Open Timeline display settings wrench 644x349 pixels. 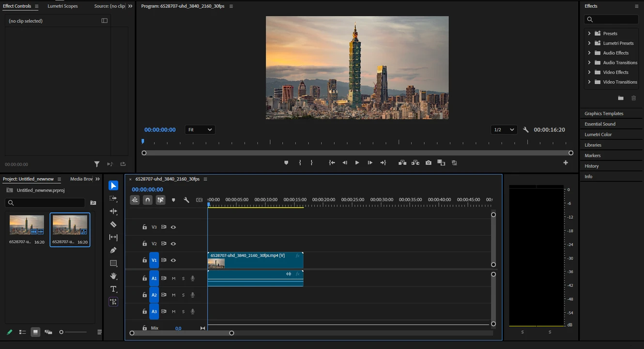click(x=186, y=200)
